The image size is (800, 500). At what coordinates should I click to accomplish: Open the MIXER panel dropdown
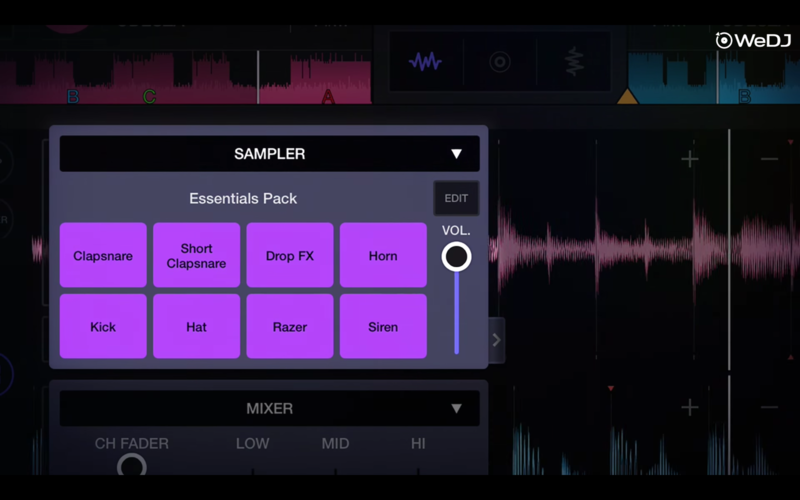pyautogui.click(x=456, y=409)
